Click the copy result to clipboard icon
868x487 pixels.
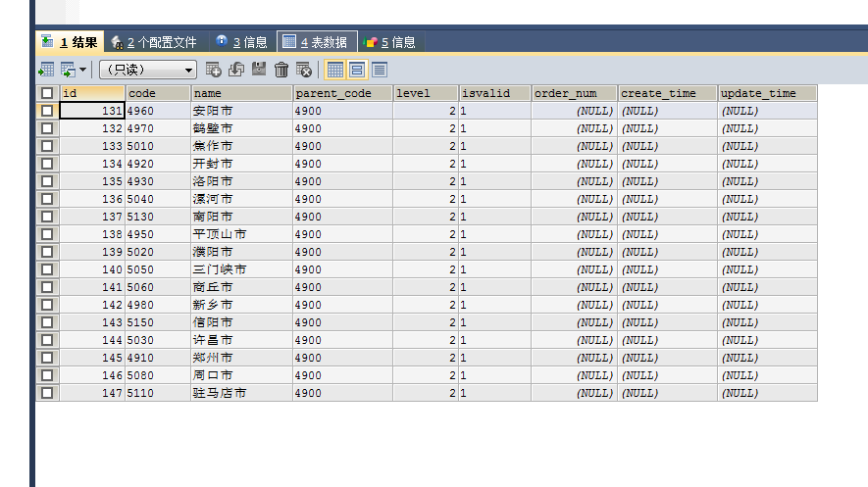coord(68,70)
